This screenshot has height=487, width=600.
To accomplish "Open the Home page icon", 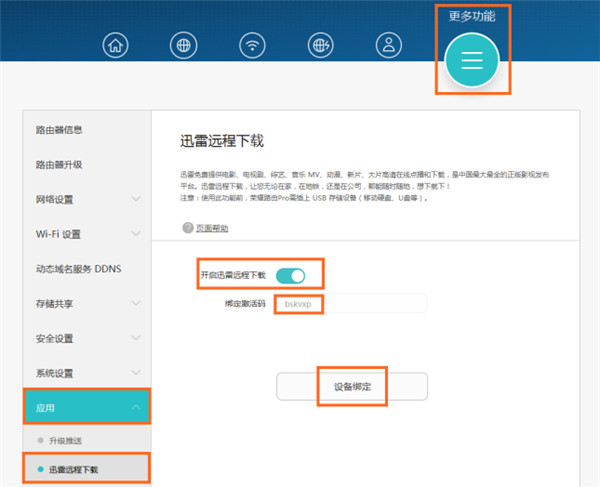I will 116,46.
